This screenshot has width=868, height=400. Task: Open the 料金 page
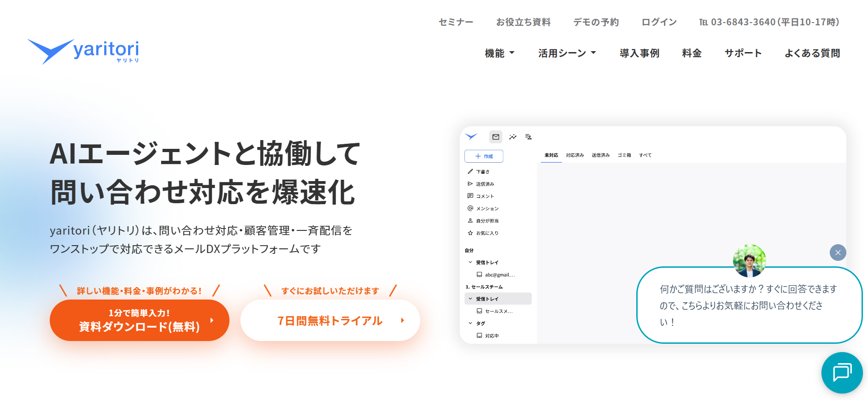pyautogui.click(x=692, y=53)
